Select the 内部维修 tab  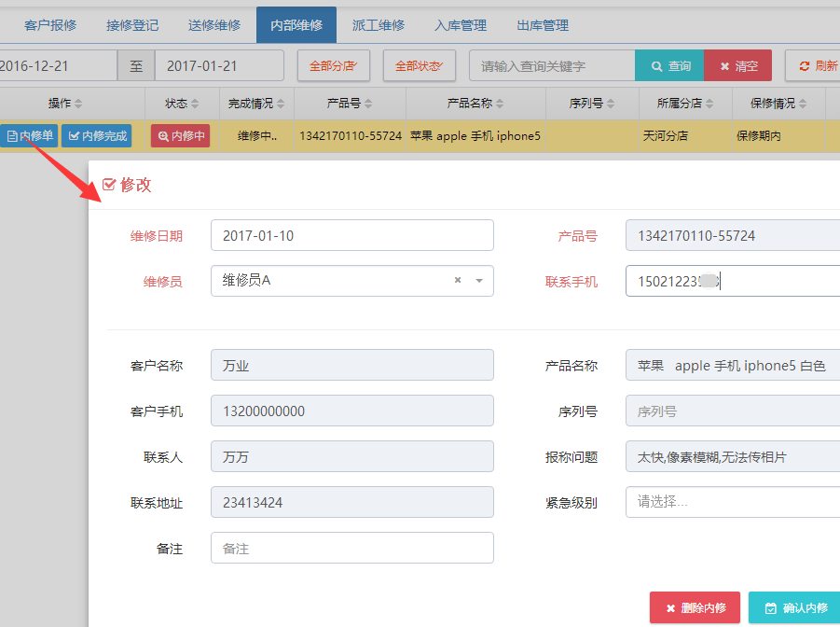(x=296, y=25)
